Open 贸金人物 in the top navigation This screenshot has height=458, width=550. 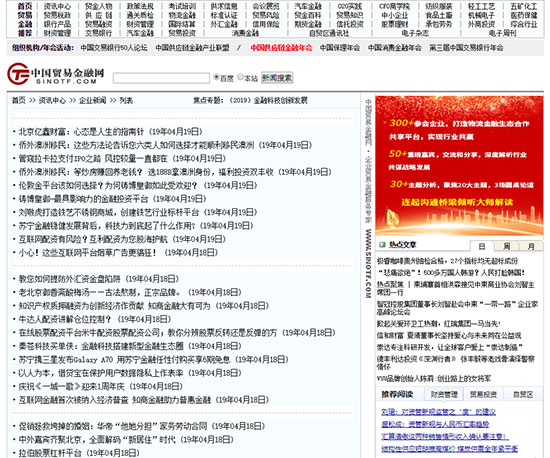pos(99,6)
